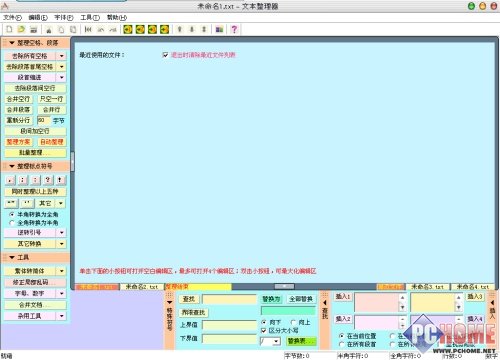This screenshot has width=500, height=360.
Task: Open dropdown arrow next to 去除所有空格
Action: click(62, 56)
